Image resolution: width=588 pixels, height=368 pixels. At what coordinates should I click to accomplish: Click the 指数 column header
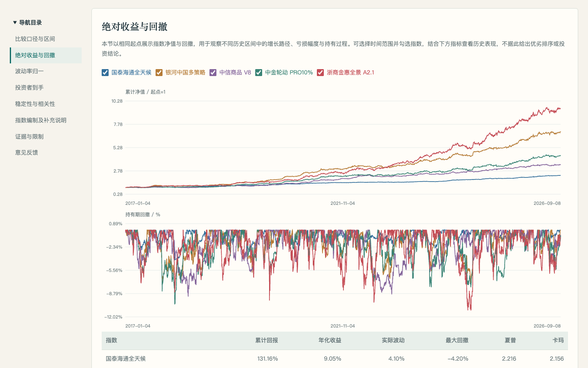pos(111,340)
